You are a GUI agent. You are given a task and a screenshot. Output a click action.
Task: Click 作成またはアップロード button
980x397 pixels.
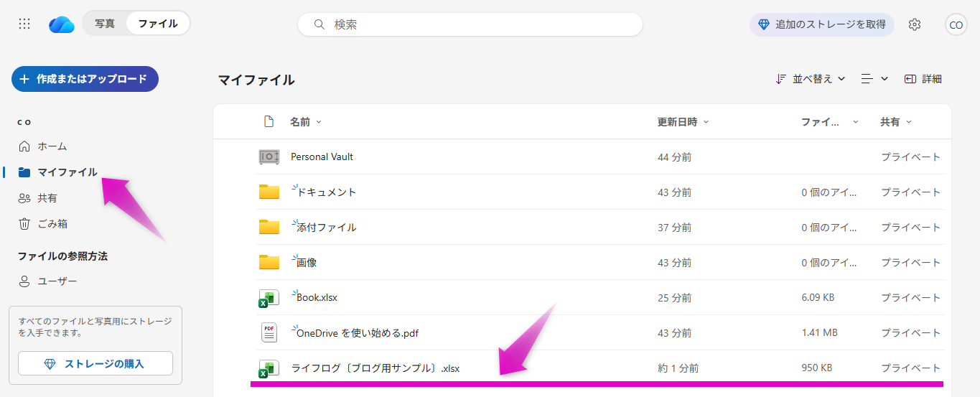(85, 79)
